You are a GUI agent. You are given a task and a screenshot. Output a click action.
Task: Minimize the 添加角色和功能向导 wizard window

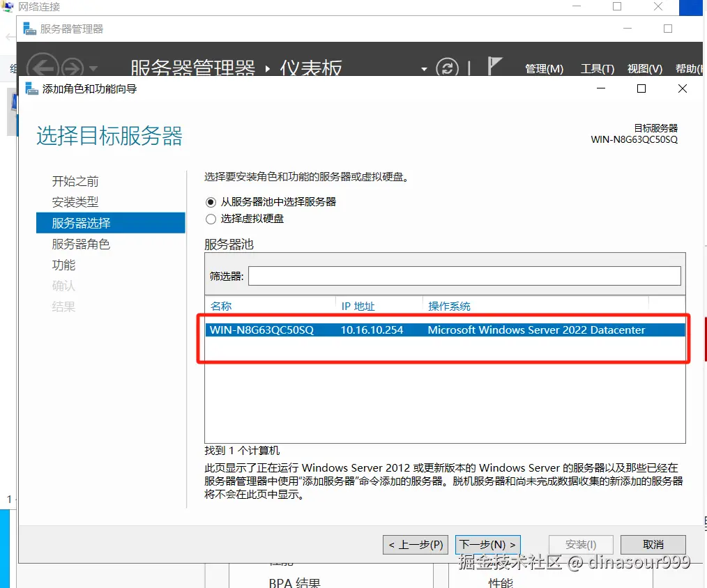click(600, 88)
